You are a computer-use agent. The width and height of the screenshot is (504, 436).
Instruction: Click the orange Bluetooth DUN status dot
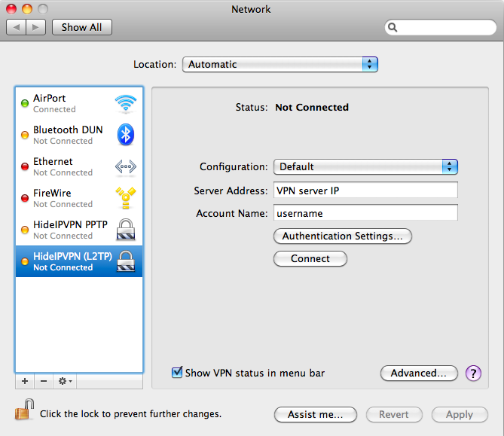pos(25,135)
